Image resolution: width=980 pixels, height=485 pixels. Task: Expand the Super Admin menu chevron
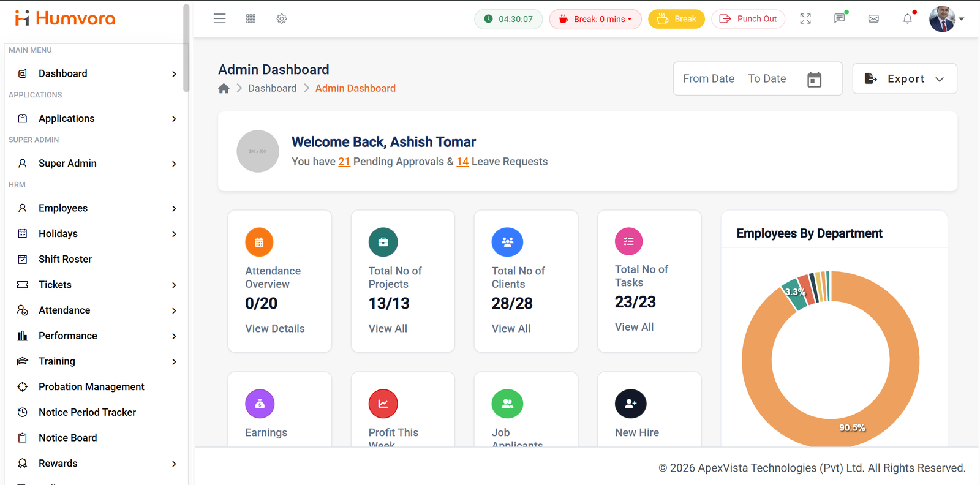(x=174, y=164)
